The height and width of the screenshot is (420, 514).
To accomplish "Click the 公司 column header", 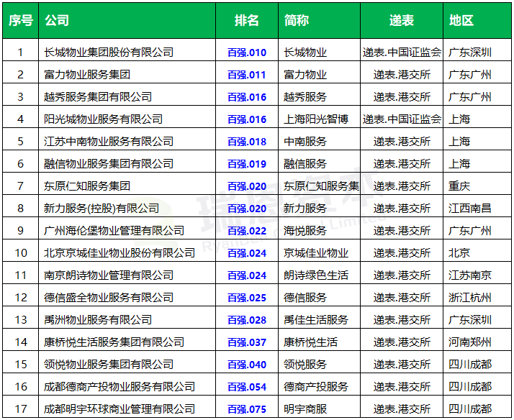I will 127,21.
